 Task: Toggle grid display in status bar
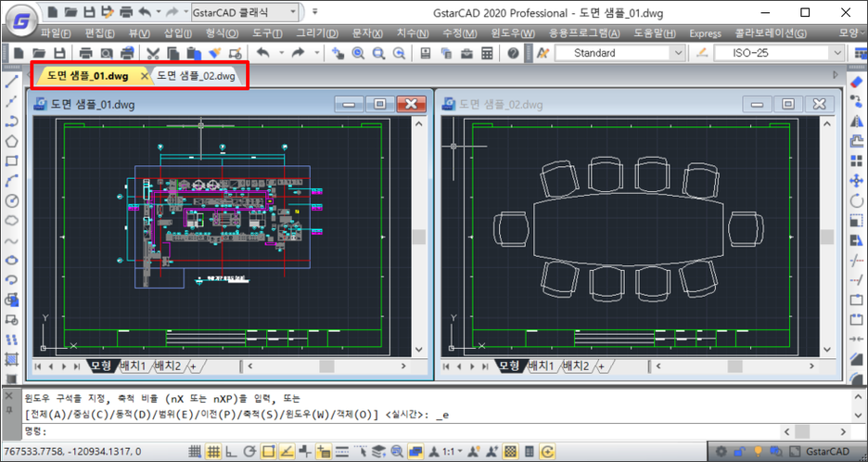(x=212, y=452)
